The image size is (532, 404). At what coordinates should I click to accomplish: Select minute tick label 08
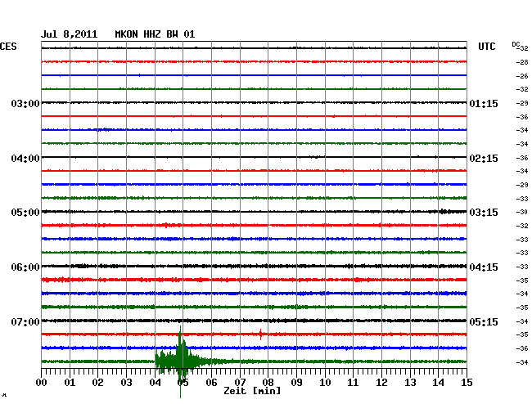[x=268, y=383]
